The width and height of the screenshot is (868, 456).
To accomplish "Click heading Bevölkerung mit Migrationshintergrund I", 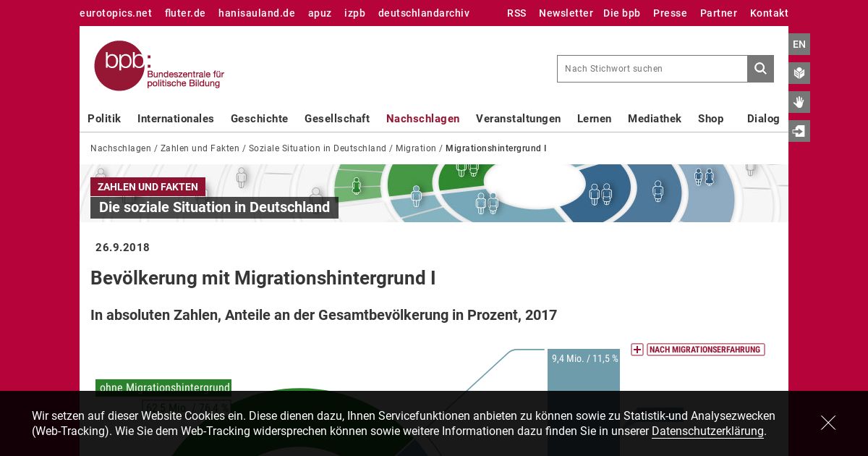I will point(263,279).
